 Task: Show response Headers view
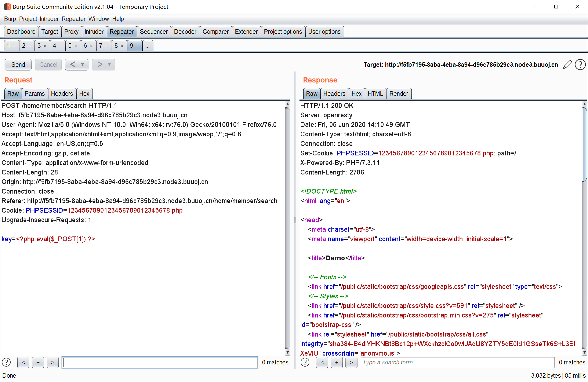[x=334, y=94]
